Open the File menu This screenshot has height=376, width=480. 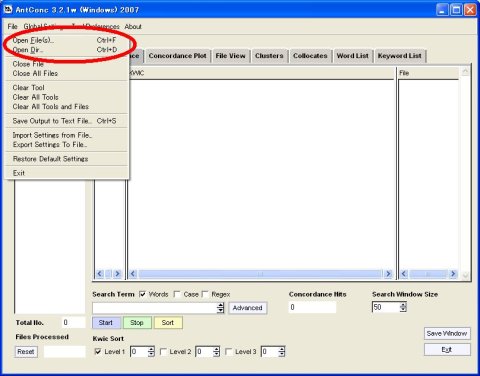click(12, 26)
